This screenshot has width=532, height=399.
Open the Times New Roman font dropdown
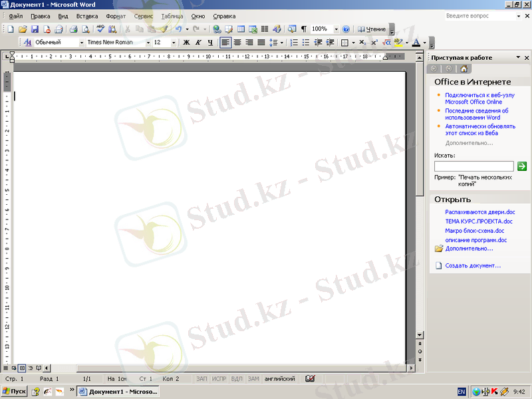[x=146, y=43]
